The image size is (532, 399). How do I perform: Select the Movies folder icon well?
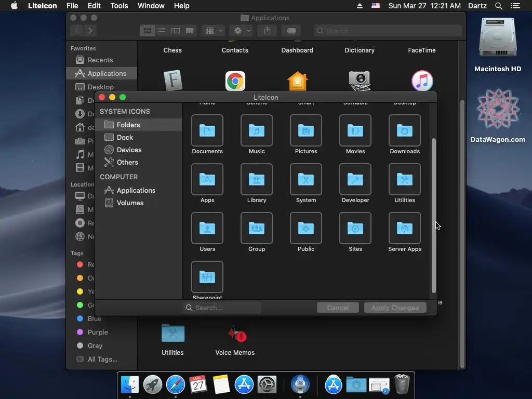pyautogui.click(x=355, y=130)
